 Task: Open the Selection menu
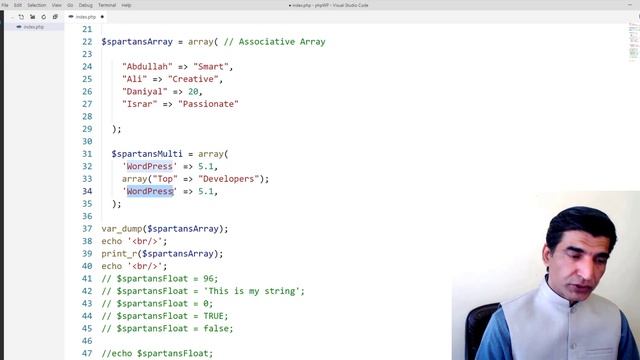click(37, 5)
